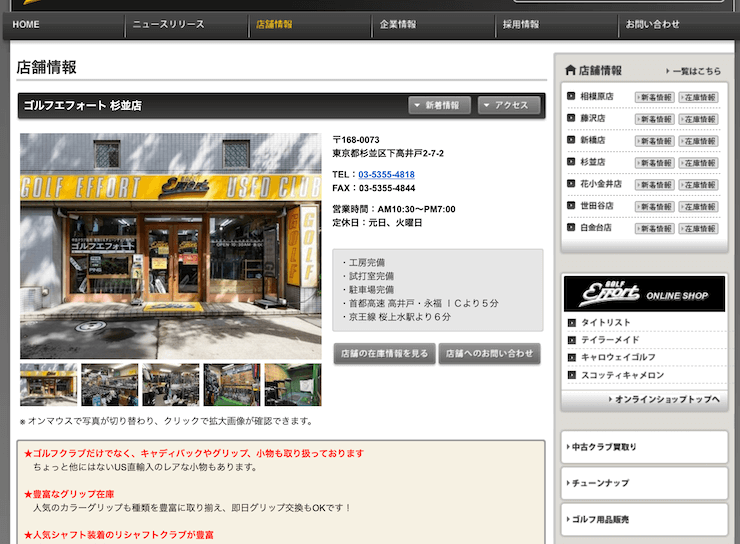The image size is (740, 544).
Task: Click the icon beside 相模原店
Action: [571, 97]
